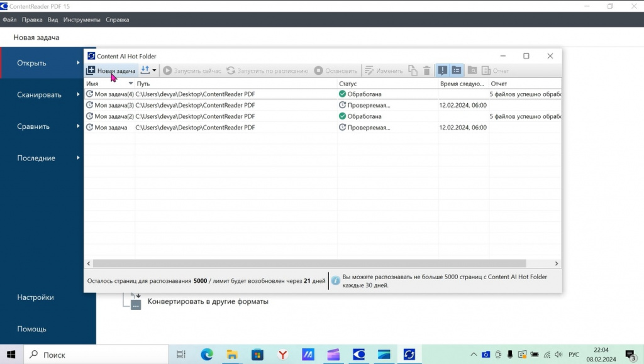644x364 pixels.
Task: Click the Время следую... column header
Action: pos(464,84)
